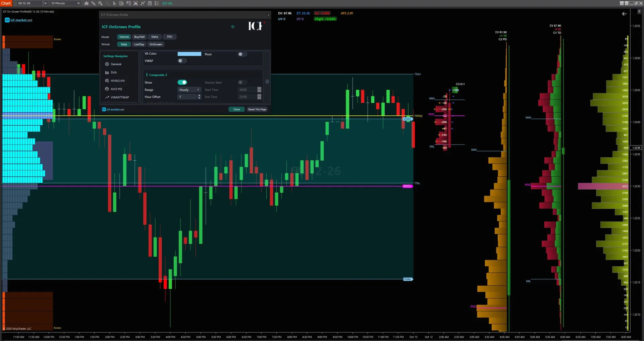The image size is (644, 341).
Task: Select the drawing pencil tool
Action: (x=93, y=3)
